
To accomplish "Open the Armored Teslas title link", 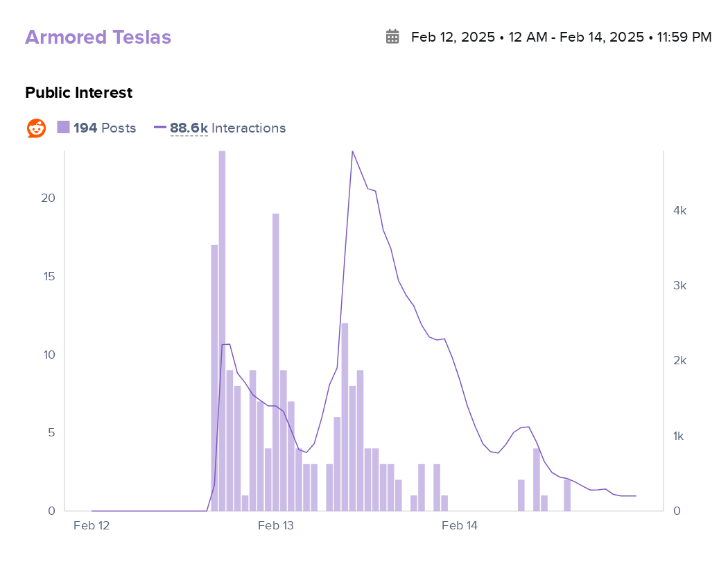I will [98, 37].
